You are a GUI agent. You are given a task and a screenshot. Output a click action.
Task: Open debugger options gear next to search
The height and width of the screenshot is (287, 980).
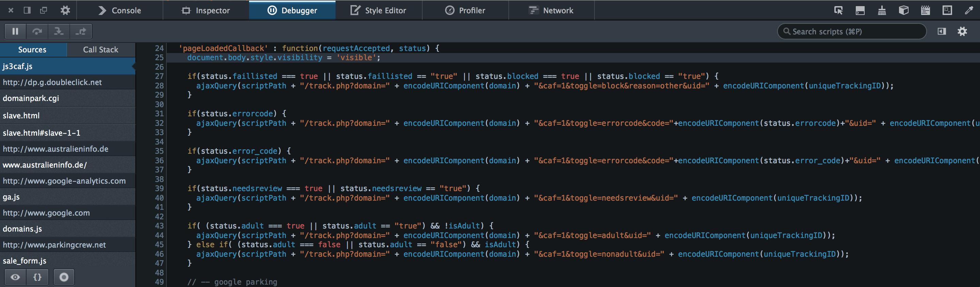point(962,32)
